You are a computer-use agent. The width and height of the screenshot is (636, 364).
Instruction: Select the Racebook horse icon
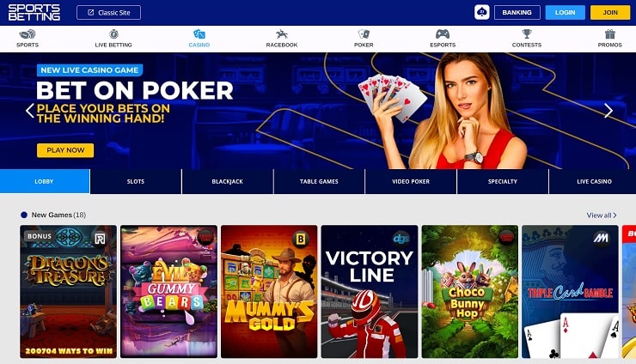[282, 34]
